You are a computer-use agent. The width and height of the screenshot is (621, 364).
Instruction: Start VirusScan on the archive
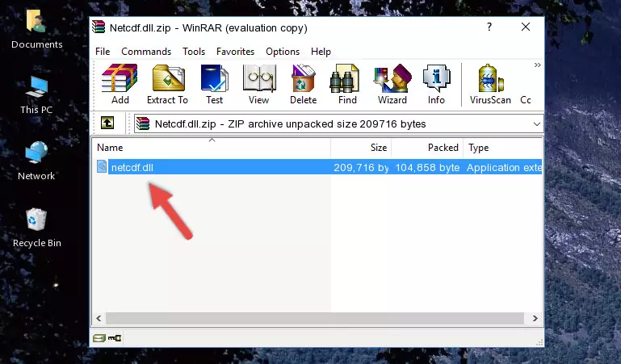click(490, 84)
